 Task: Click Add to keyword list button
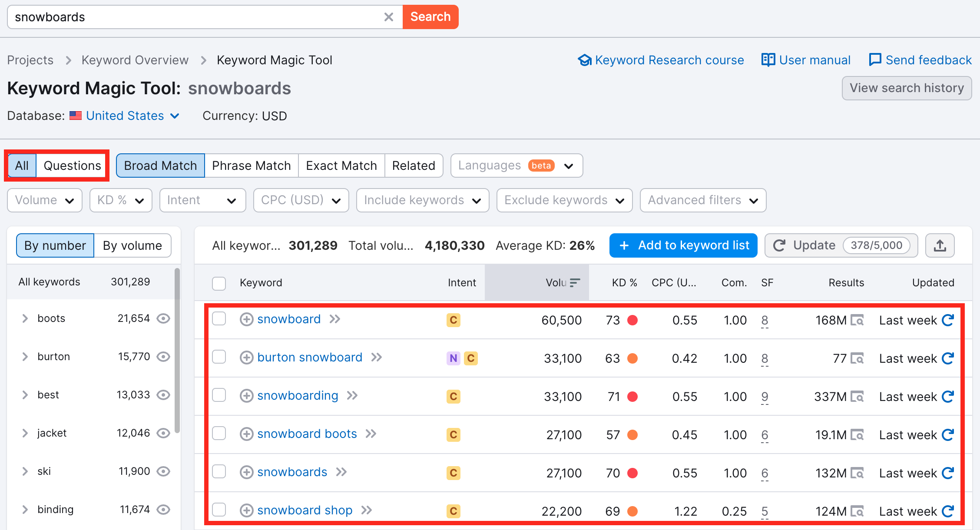pyautogui.click(x=683, y=245)
